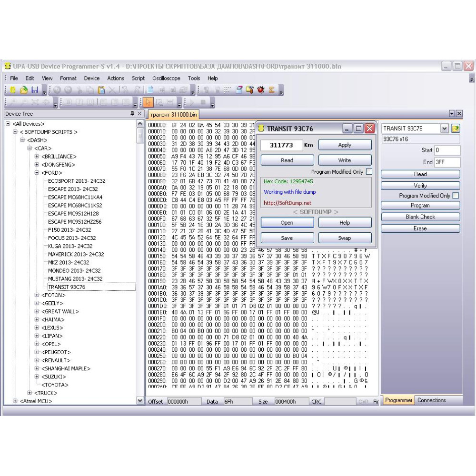Select the zoom region selection tool
Image resolution: width=476 pixels, height=476 pixels.
(x=159, y=102)
